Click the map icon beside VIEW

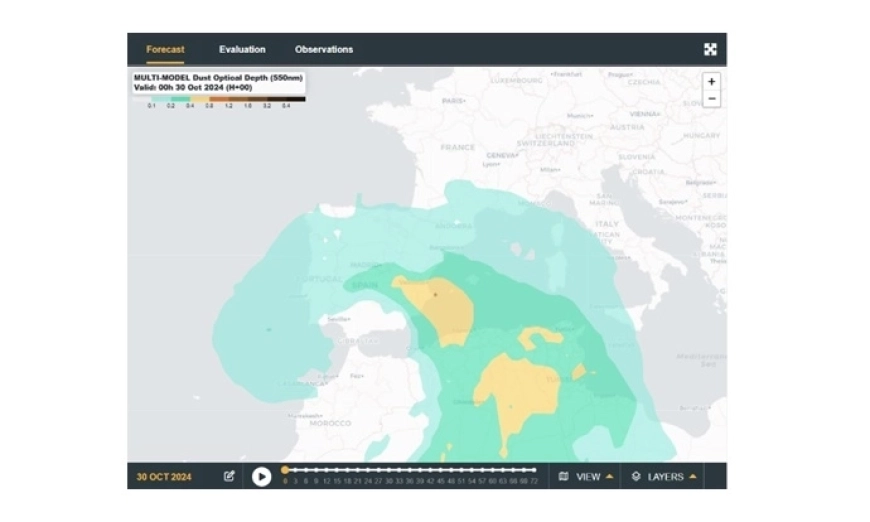pos(564,477)
